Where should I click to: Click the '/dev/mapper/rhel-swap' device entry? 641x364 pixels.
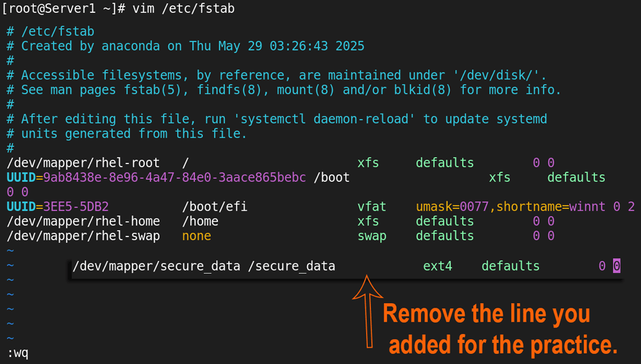coord(83,236)
